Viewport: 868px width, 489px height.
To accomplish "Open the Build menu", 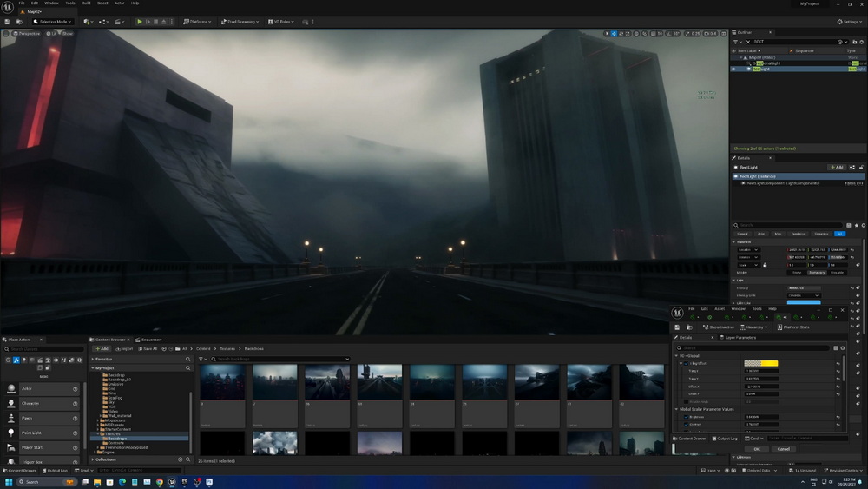I will 86,3.
